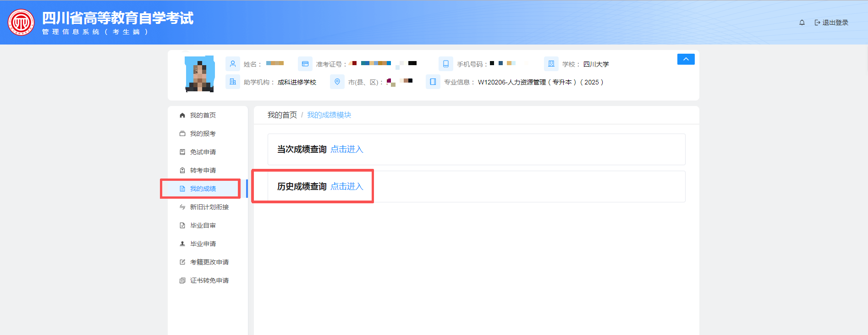
Task: Click the 我的首页 breadcrumb link
Action: pos(282,115)
